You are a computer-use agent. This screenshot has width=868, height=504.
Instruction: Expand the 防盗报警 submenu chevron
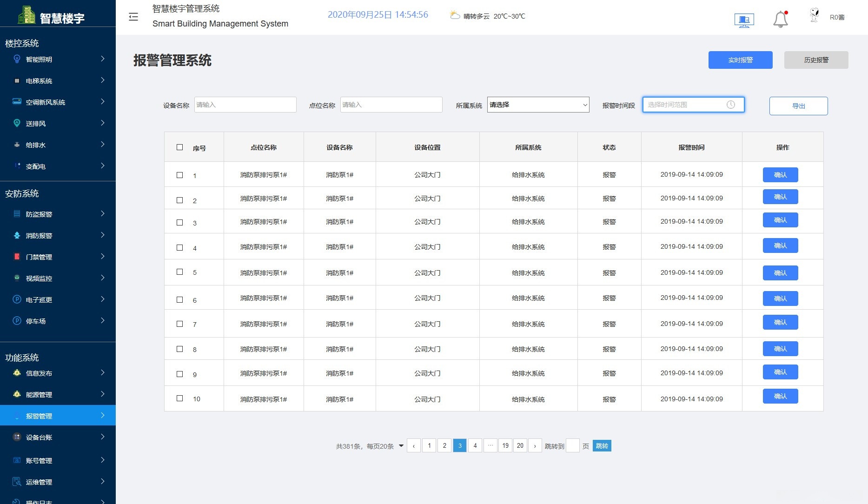(103, 213)
